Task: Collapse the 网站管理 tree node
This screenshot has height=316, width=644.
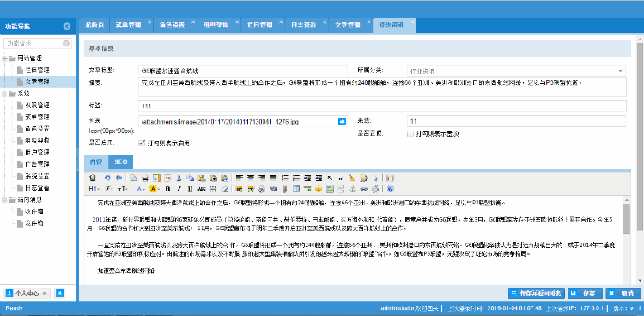Action: 4,58
